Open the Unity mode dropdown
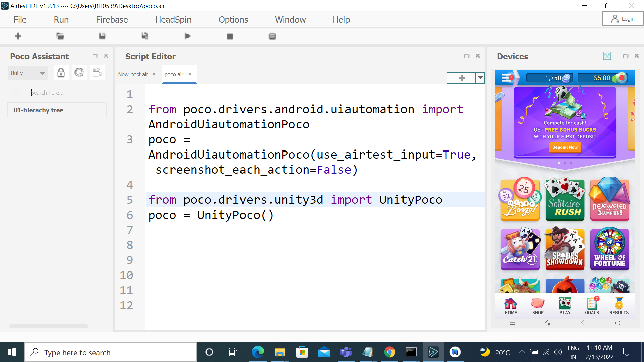This screenshot has height=362, width=644. click(28, 73)
